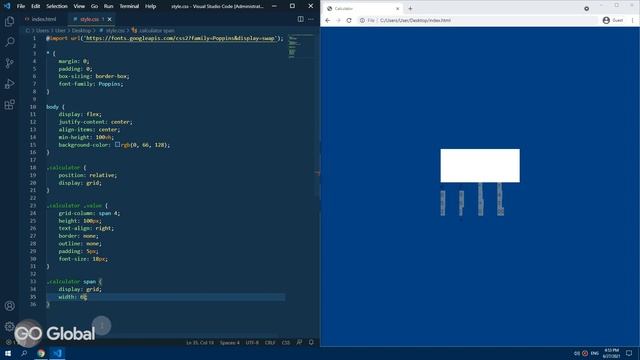Click the Windows taskbar search icon
Image resolution: width=640 pixels, height=360 pixels.
point(24,353)
